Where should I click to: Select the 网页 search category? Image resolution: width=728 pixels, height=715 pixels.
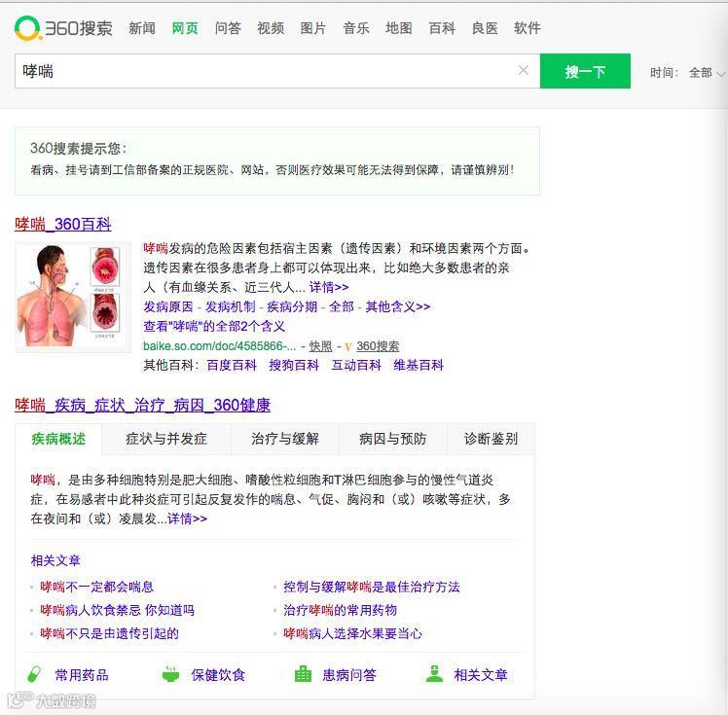click(x=185, y=28)
